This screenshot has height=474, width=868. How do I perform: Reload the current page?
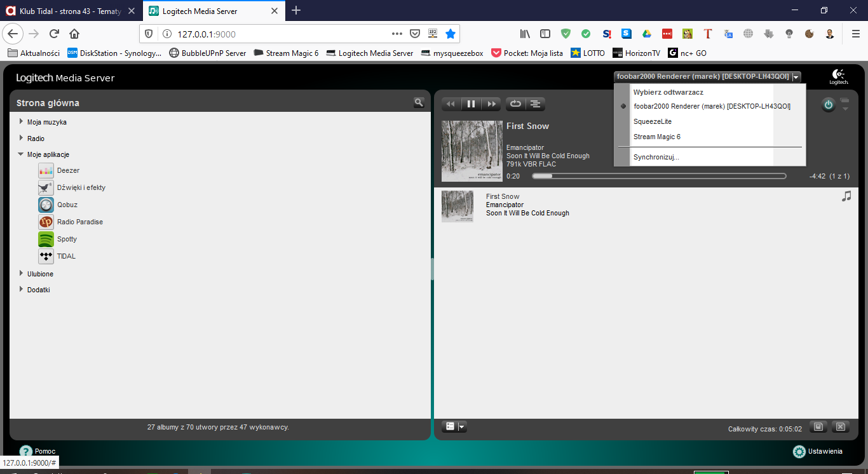point(54,34)
